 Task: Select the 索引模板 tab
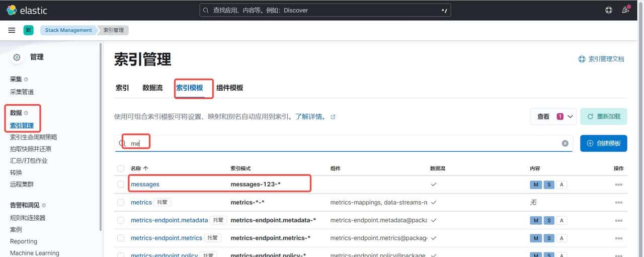coord(190,88)
